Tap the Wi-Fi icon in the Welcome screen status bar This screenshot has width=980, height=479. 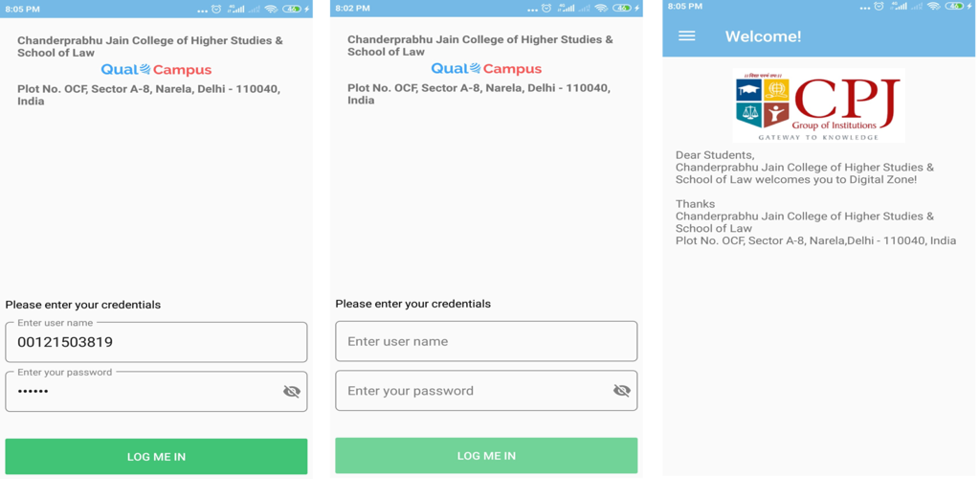coord(934,7)
